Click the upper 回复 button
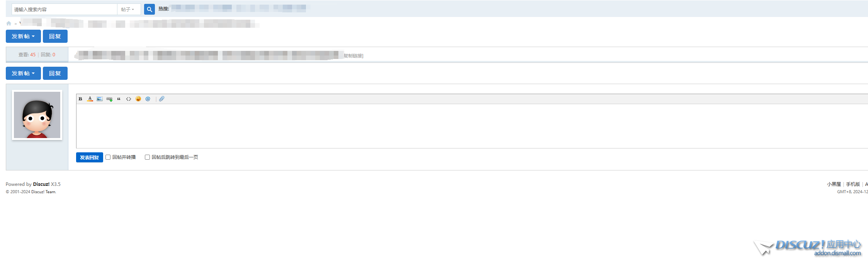The image size is (868, 263). [x=55, y=36]
